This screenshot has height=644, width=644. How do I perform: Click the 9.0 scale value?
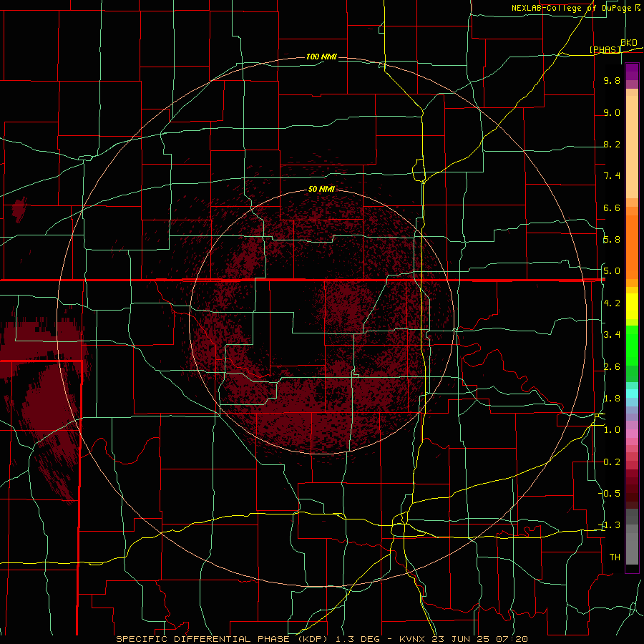tap(612, 112)
